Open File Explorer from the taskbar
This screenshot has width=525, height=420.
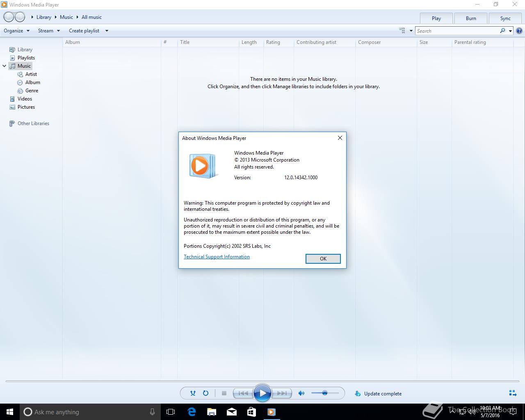[x=212, y=412]
